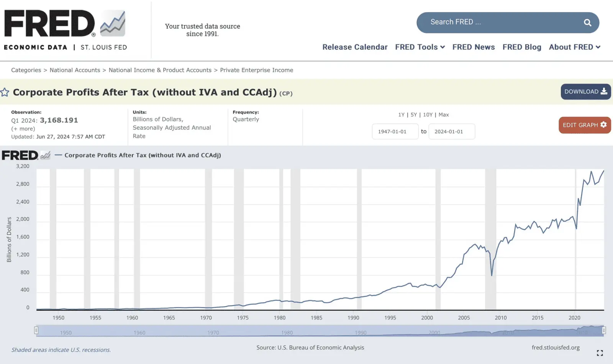
Task: Open the Edit Graph panel
Action: pyautogui.click(x=584, y=125)
